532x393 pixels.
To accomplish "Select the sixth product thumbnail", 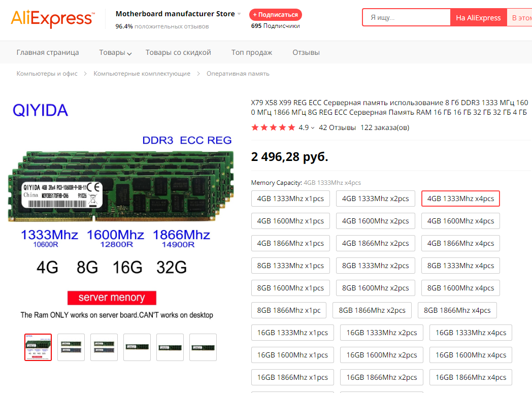I will [x=203, y=347].
